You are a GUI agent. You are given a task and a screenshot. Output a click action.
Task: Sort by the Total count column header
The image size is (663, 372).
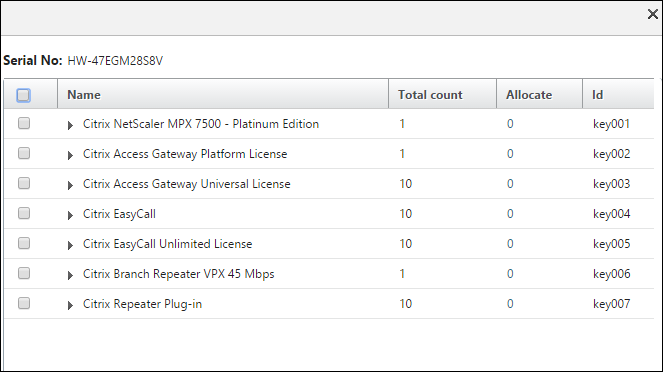click(x=442, y=94)
